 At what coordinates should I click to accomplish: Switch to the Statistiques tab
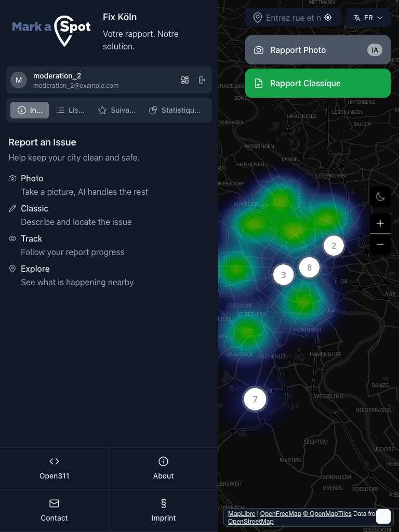tap(175, 110)
